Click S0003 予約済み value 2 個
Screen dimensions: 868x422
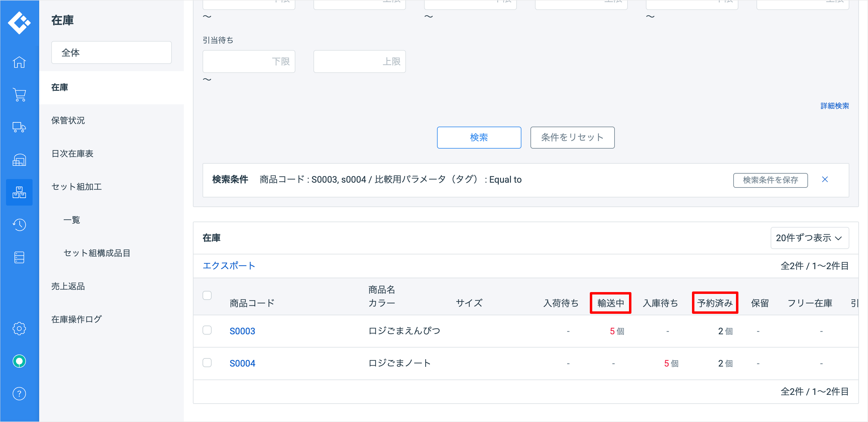[x=725, y=331]
